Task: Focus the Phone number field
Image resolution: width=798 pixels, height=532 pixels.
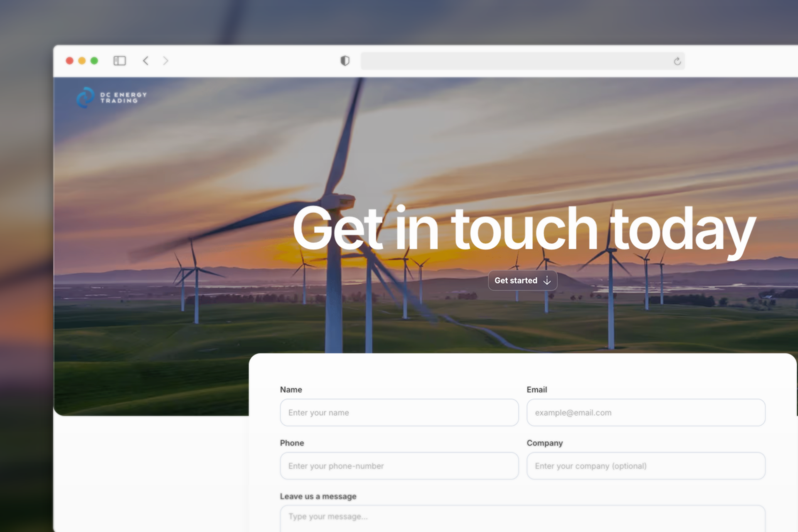Action: pyautogui.click(x=399, y=466)
